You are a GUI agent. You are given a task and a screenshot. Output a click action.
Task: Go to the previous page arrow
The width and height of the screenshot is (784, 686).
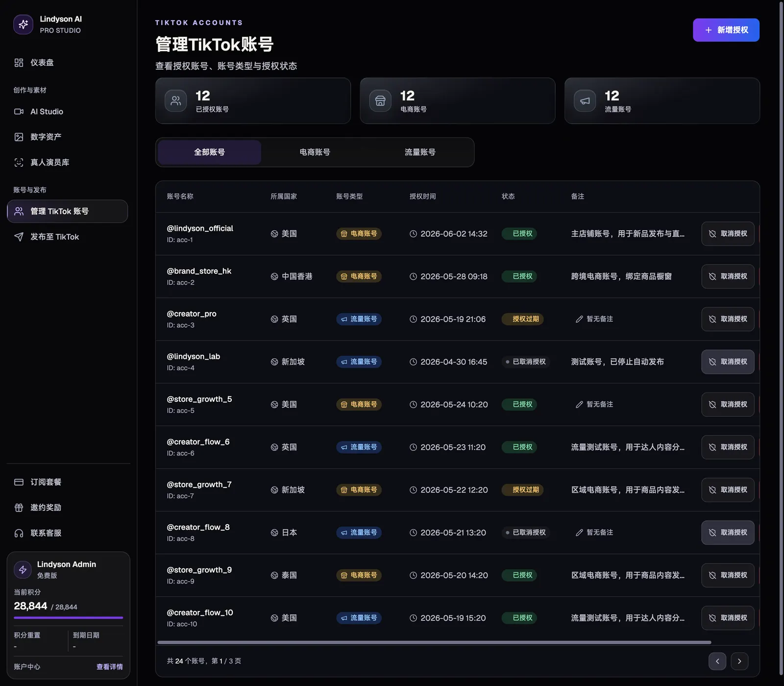[717, 661]
